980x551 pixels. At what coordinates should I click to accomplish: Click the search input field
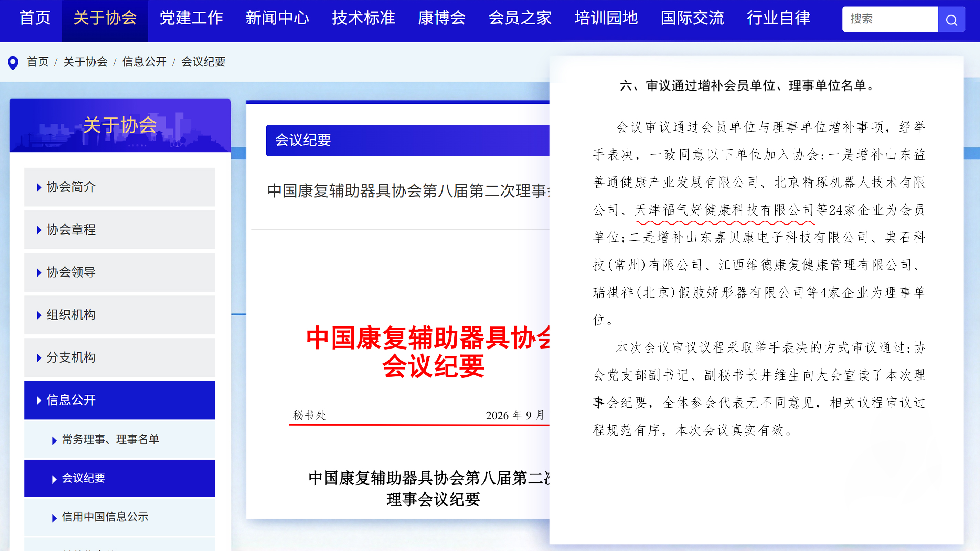(890, 19)
